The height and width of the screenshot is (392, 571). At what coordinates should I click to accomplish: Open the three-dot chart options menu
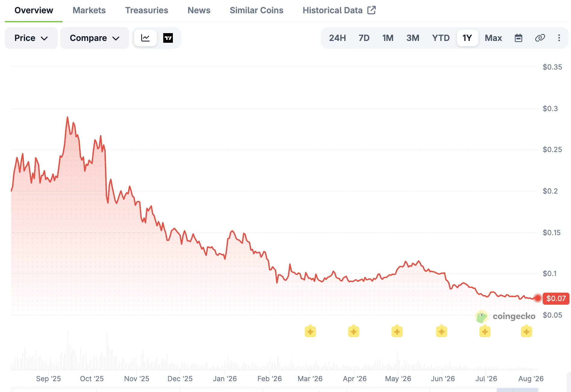pos(559,38)
